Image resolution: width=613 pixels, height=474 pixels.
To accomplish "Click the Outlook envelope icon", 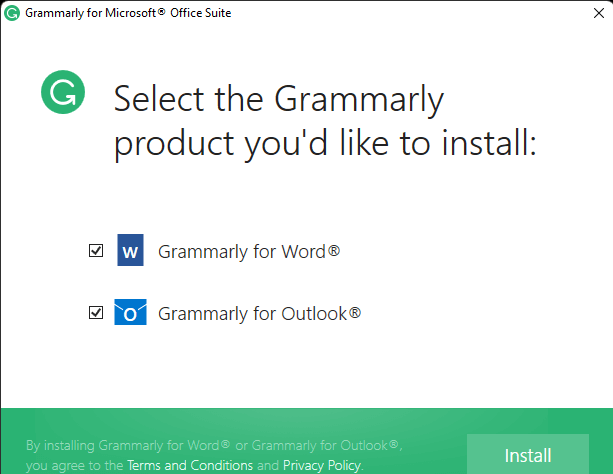I will click(130, 312).
